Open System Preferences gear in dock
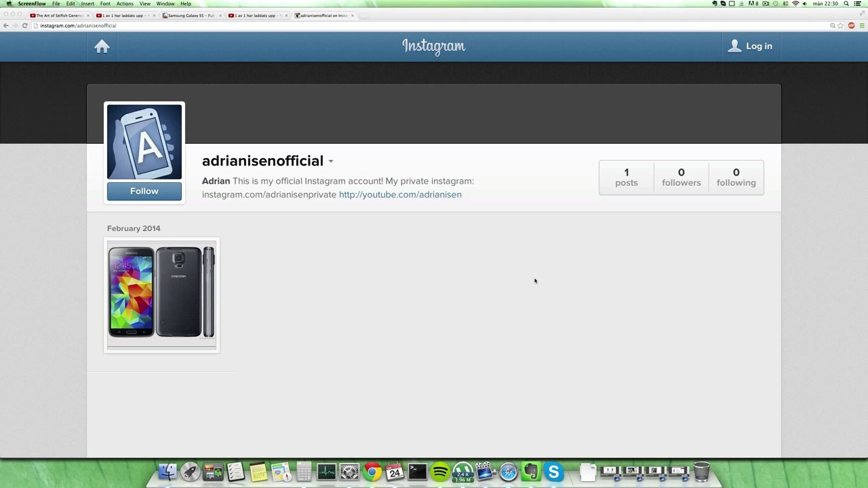The image size is (868, 488). pyautogui.click(x=349, y=472)
